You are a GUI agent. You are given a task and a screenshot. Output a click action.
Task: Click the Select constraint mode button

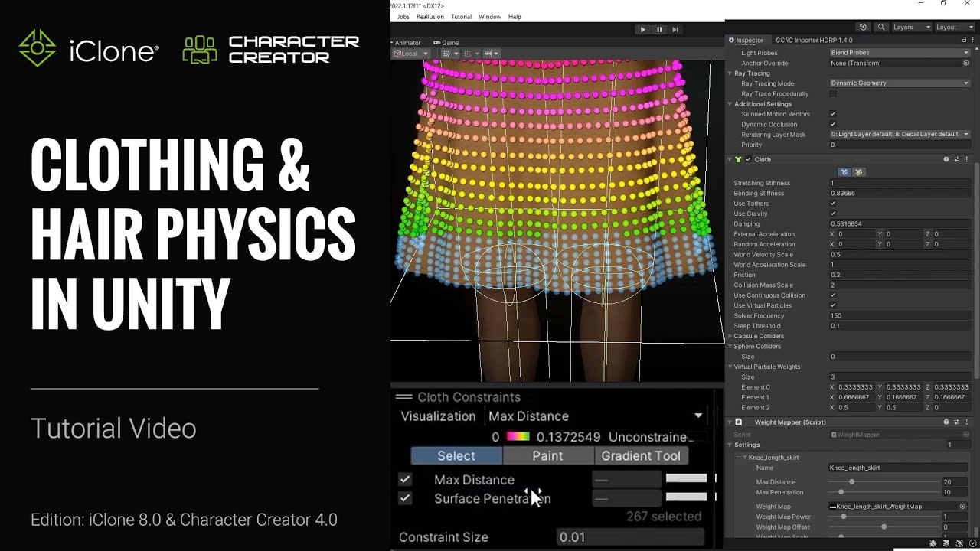click(456, 455)
